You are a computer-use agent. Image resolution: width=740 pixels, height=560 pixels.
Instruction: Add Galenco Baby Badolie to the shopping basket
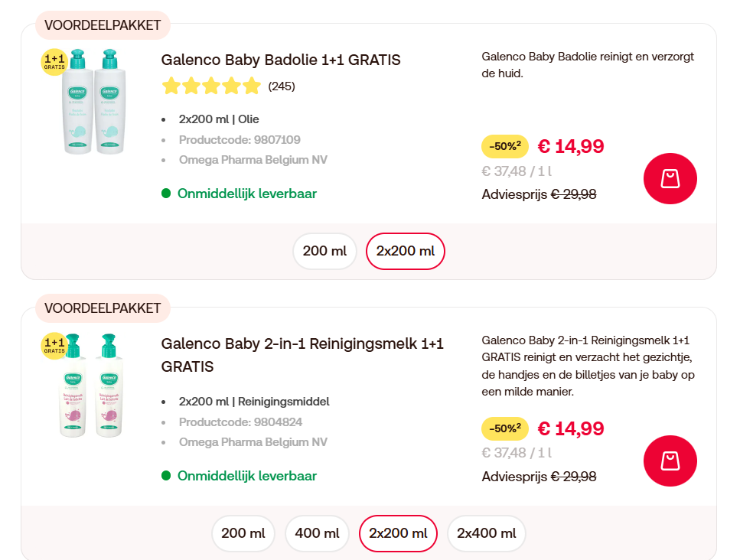670,178
